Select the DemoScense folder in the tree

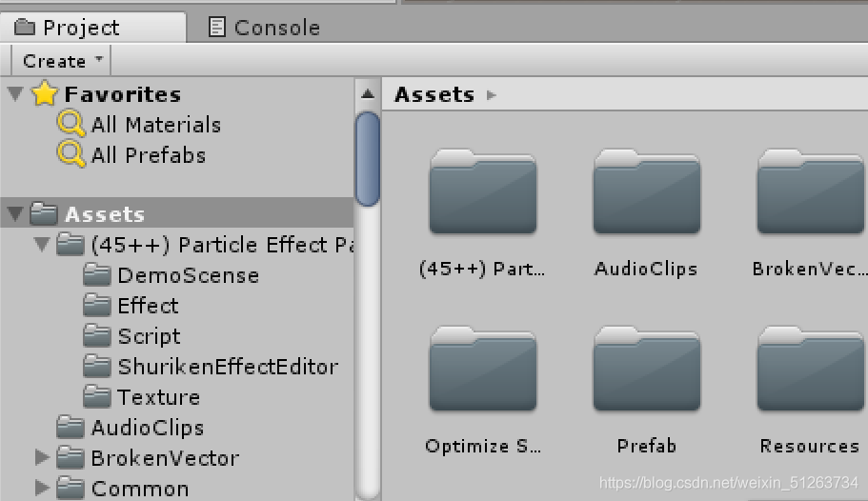click(x=188, y=275)
